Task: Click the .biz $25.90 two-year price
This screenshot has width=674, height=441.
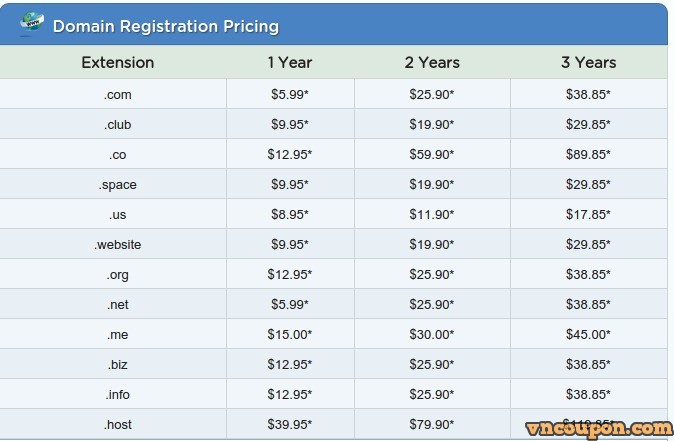Action: (x=432, y=364)
